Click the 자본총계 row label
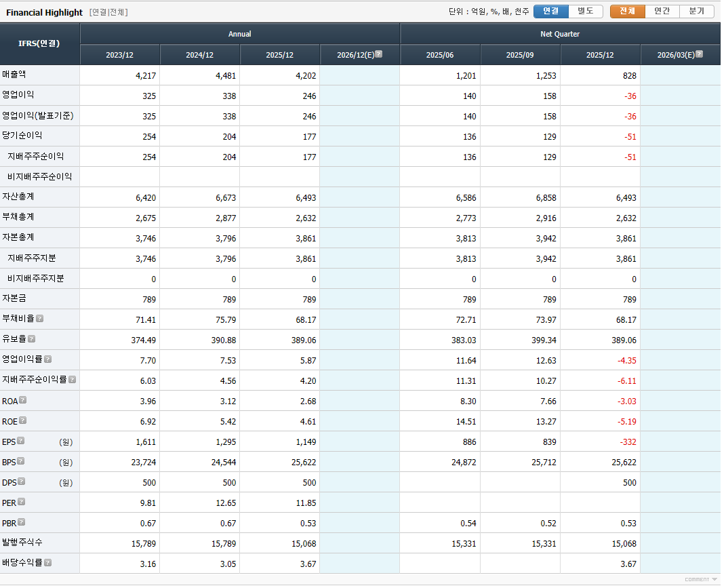 [x=18, y=237]
